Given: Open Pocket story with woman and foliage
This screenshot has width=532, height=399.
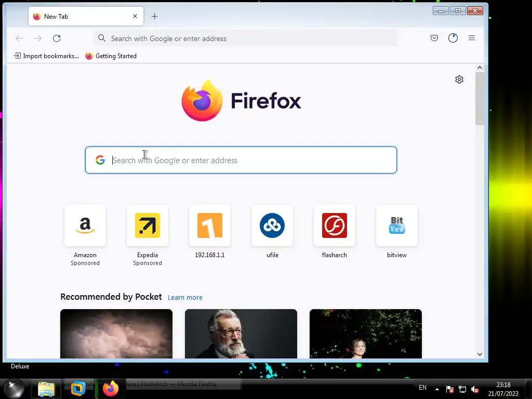Looking at the screenshot, I should pos(366,334).
